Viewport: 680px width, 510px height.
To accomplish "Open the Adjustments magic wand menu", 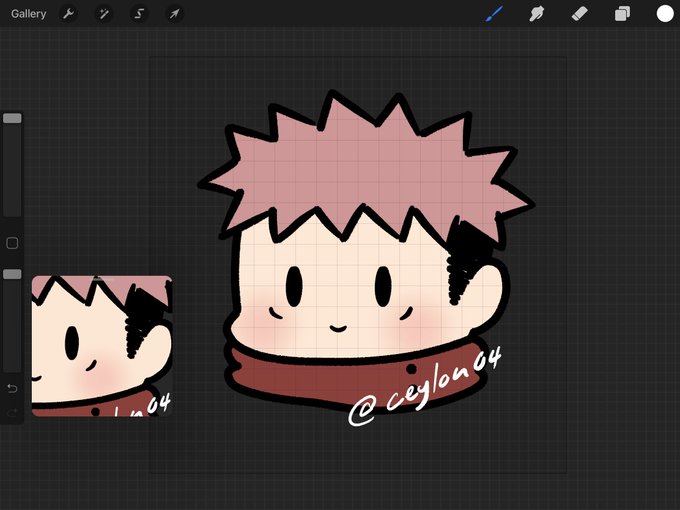I will pos(104,14).
